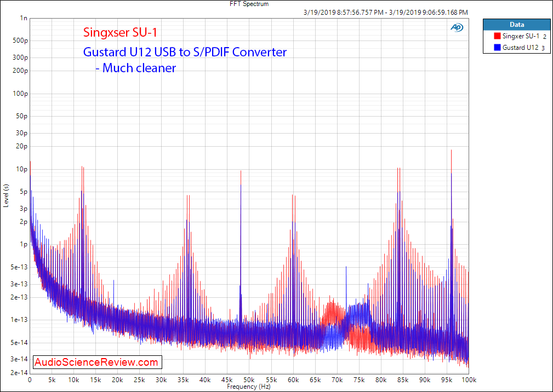Screen dimensions: 553x392
Task: Click the Gustard U12 USB to S/PDIF Converter annotation
Action: 185,52
